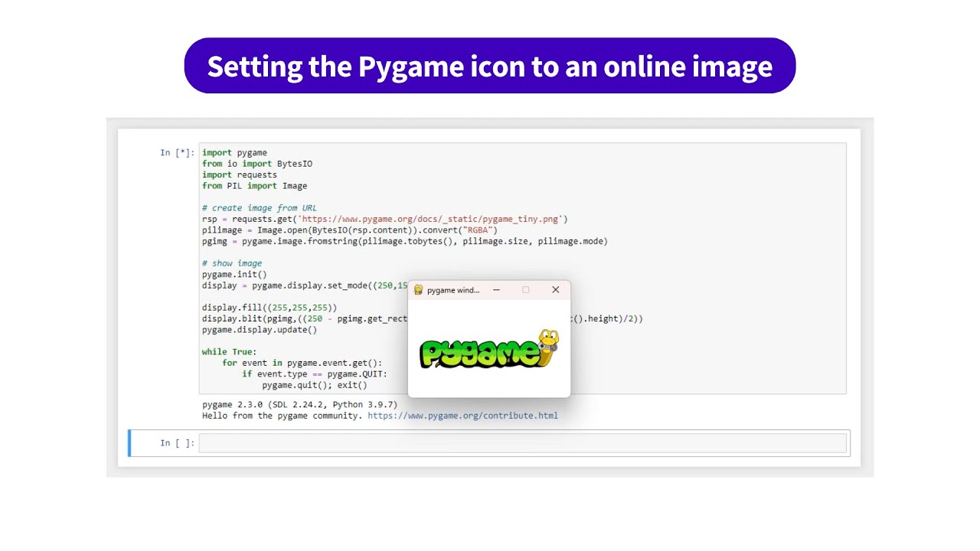Image resolution: width=980 pixels, height=551 pixels.
Task: Click the 'for event in pygame.event.get():' line
Action: click(302, 363)
